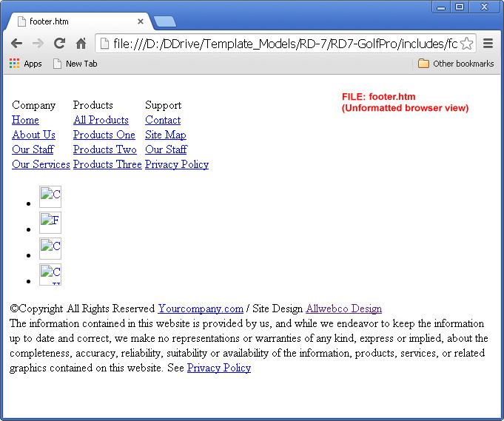Click the address bar URL field
The image size is (504, 421).
[281, 44]
